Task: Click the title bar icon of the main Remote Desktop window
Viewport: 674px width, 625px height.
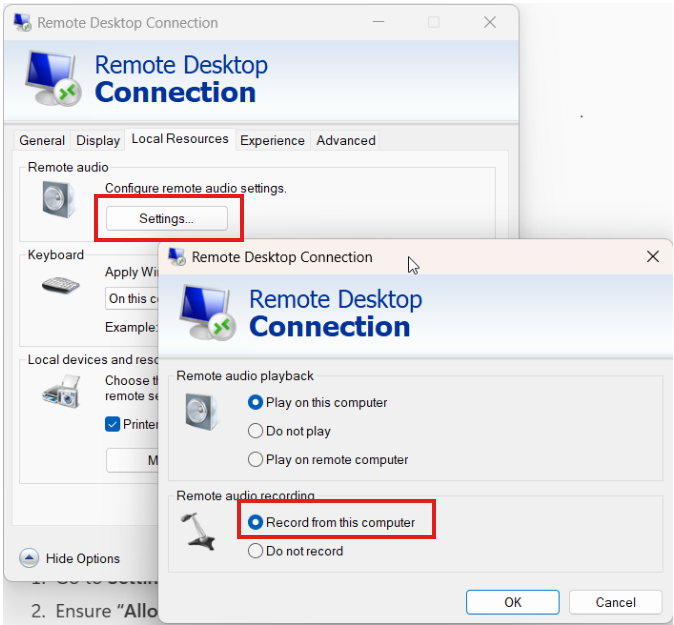Action: coord(22,22)
